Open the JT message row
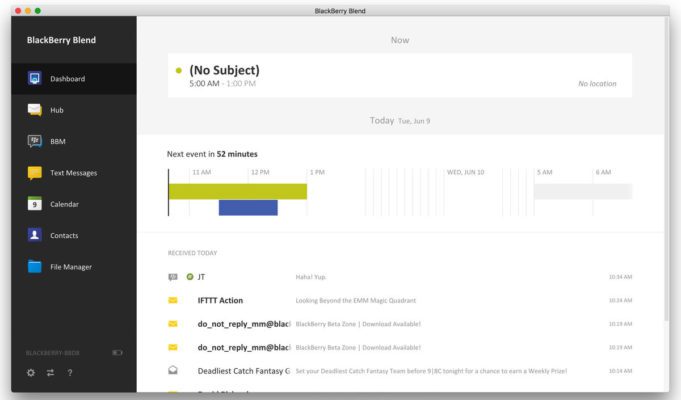This screenshot has height=400, width=681. click(400, 277)
